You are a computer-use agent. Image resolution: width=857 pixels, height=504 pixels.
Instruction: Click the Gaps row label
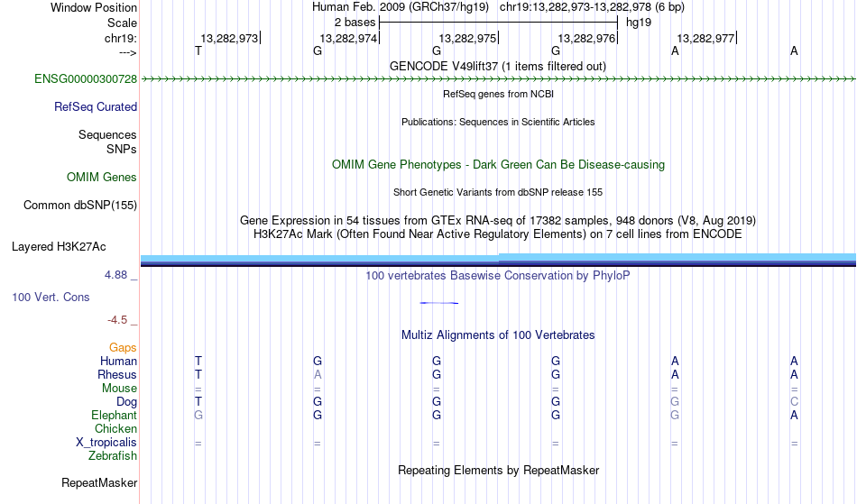point(123,348)
